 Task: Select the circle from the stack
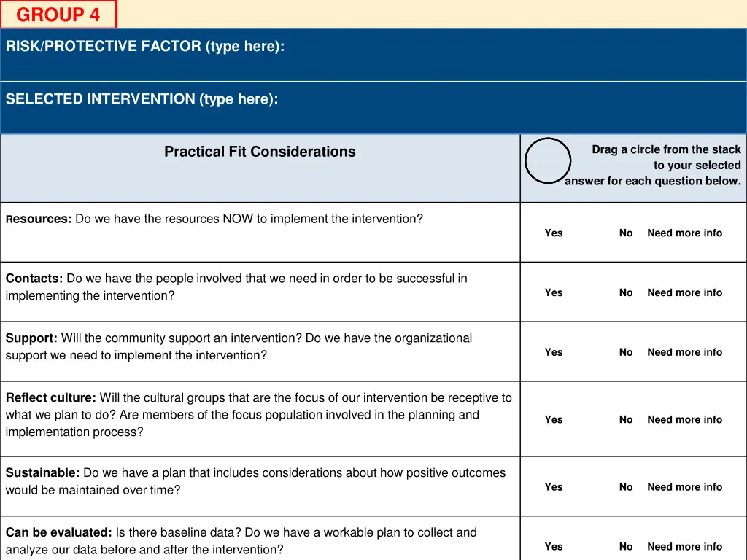point(547,161)
